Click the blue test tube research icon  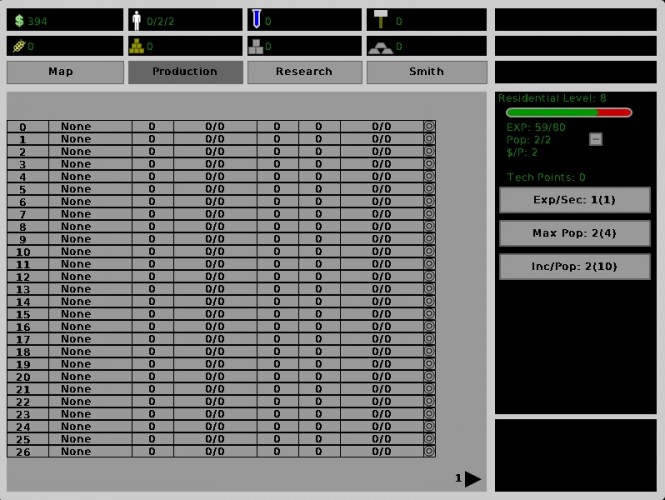pos(256,19)
